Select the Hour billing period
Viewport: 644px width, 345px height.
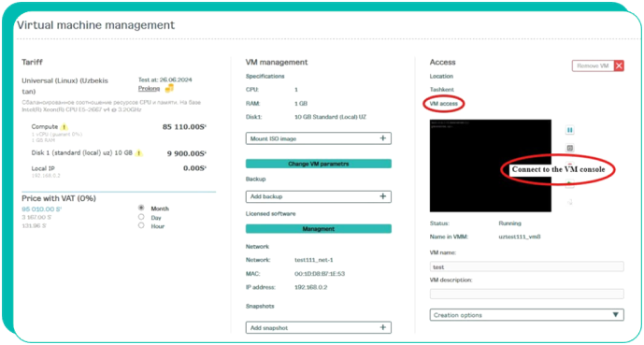pos(141,225)
